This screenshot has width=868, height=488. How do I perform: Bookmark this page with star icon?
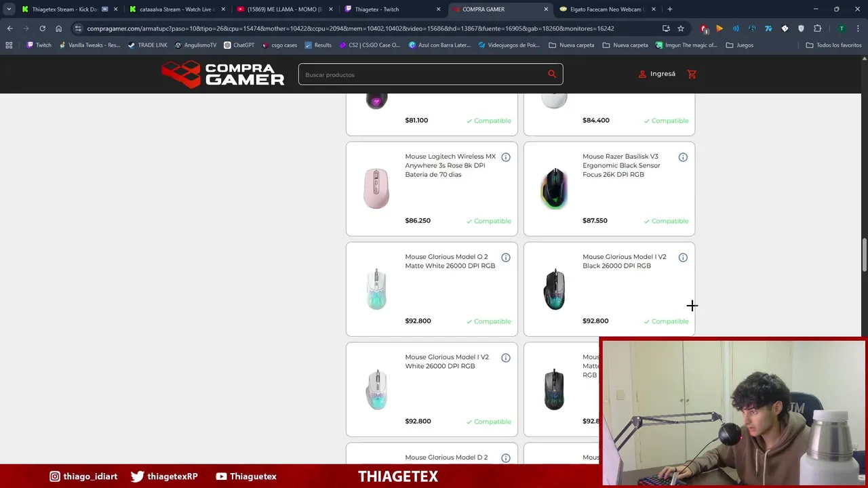click(681, 28)
